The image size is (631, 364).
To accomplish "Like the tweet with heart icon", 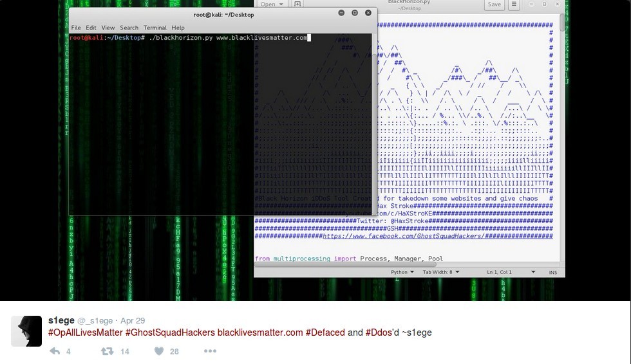I will tap(159, 351).
